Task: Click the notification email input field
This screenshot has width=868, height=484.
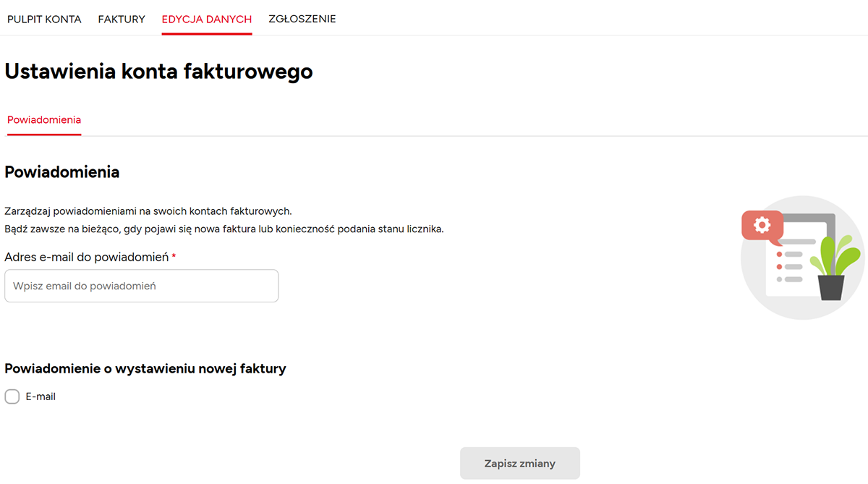Action: 141,286
